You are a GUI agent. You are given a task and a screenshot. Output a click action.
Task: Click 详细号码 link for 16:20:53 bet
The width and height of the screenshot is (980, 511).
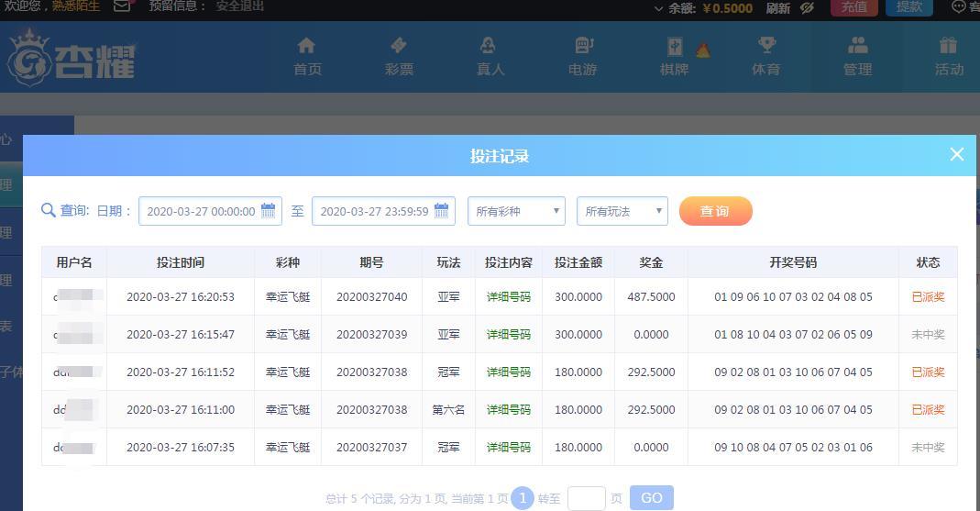click(x=508, y=297)
